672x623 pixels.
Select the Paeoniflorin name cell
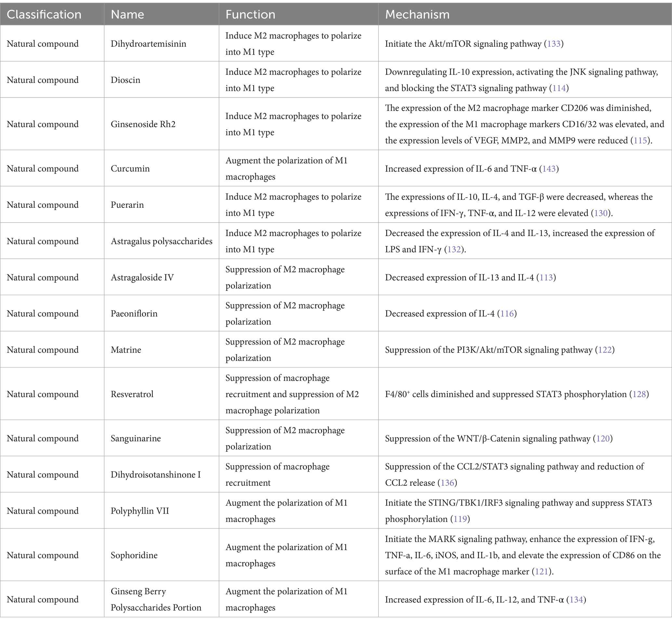162,313
